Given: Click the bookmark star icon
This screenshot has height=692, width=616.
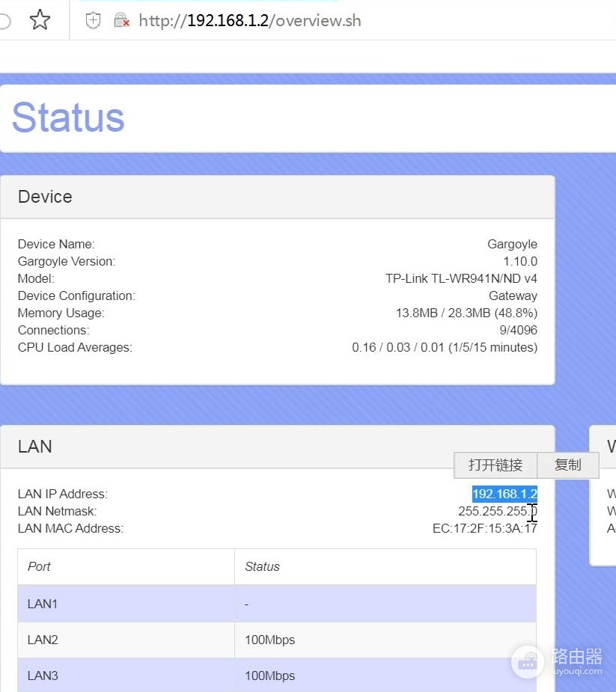Looking at the screenshot, I should click(x=40, y=20).
